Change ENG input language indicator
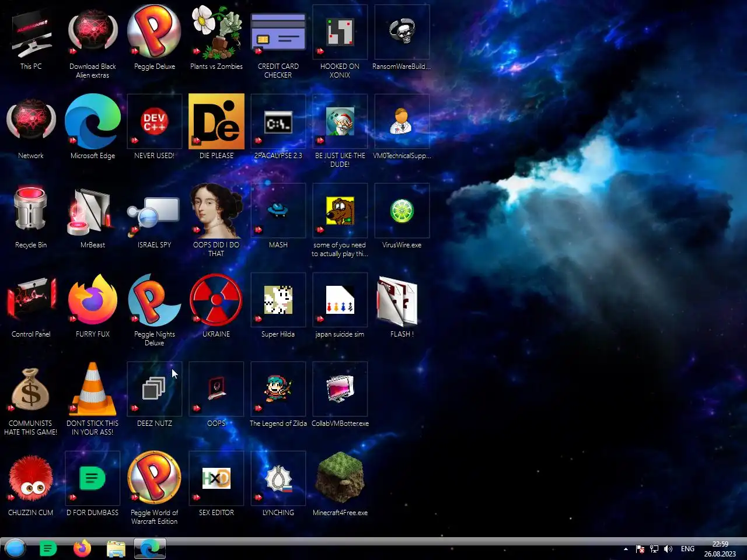This screenshot has width=747, height=560. (688, 549)
